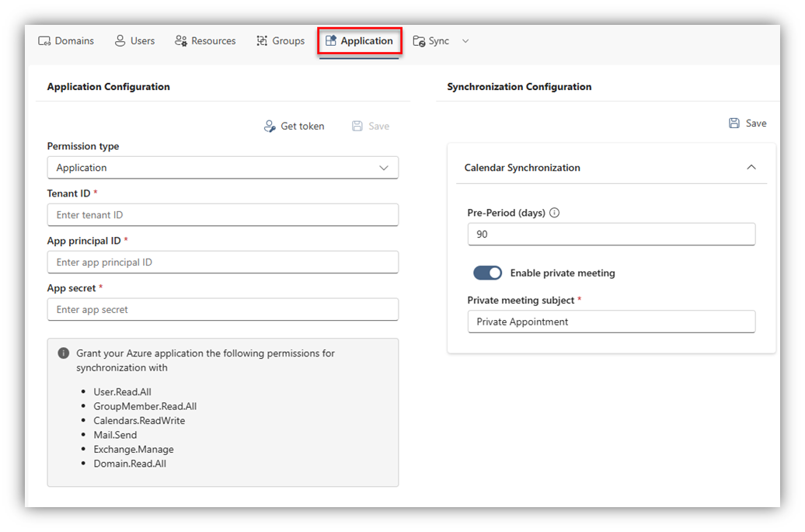Image resolution: width=805 pixels, height=532 pixels.
Task: Click the Pre-Period info icon
Action: [555, 213]
